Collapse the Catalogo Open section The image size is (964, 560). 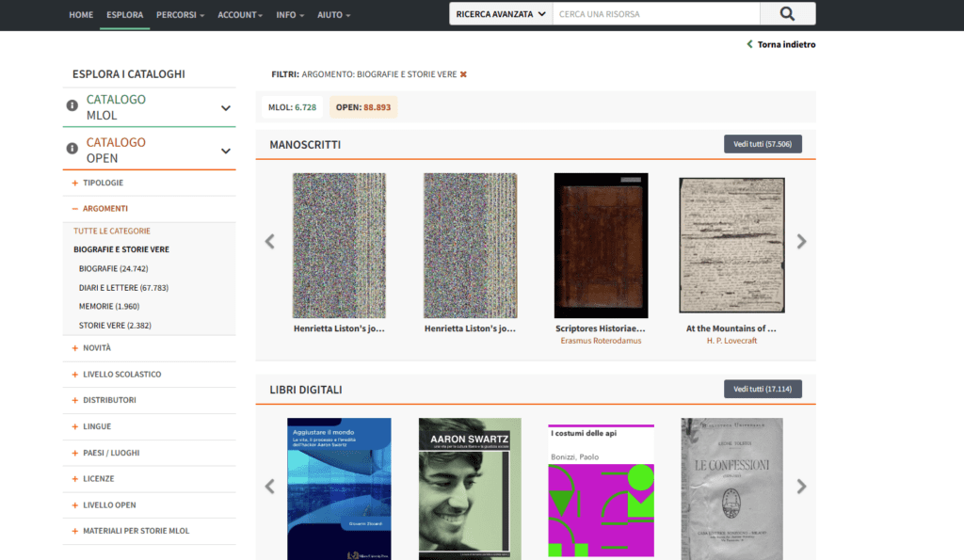[x=225, y=151]
